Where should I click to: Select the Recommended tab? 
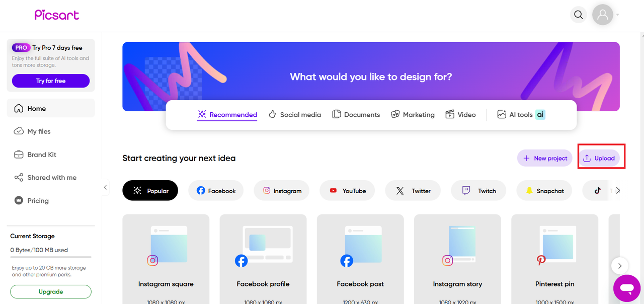(227, 115)
